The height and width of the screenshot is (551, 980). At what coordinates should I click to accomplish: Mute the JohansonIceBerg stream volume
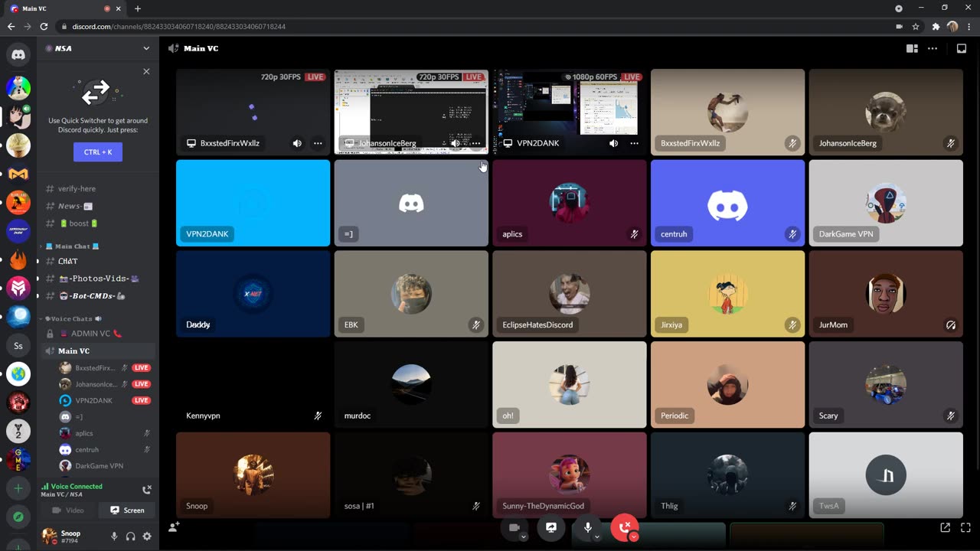pyautogui.click(x=455, y=143)
